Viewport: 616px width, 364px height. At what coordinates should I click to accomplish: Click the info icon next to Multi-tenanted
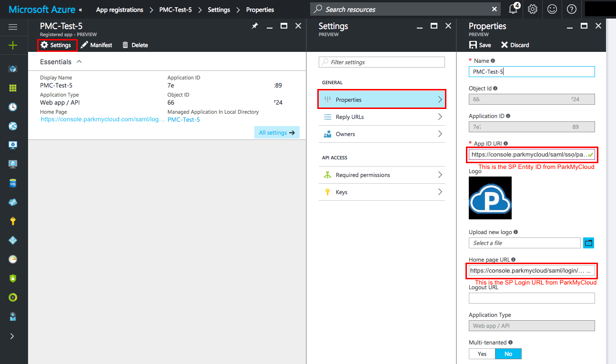[511, 343]
